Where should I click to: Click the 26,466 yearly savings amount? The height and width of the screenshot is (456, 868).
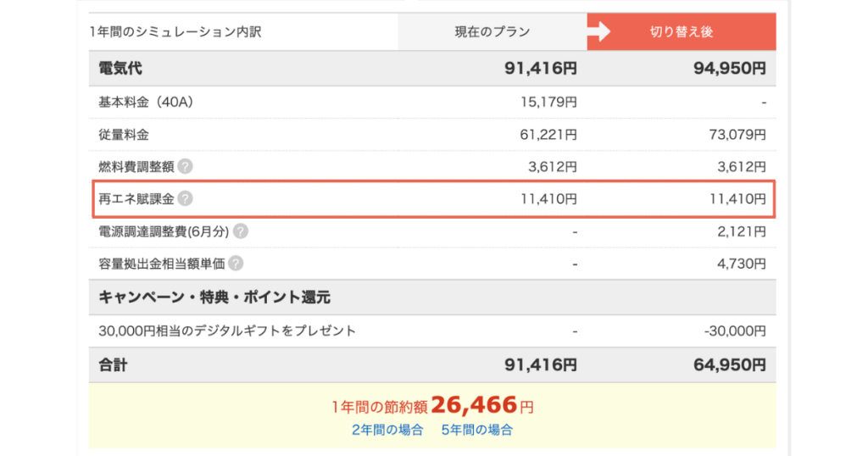(475, 405)
